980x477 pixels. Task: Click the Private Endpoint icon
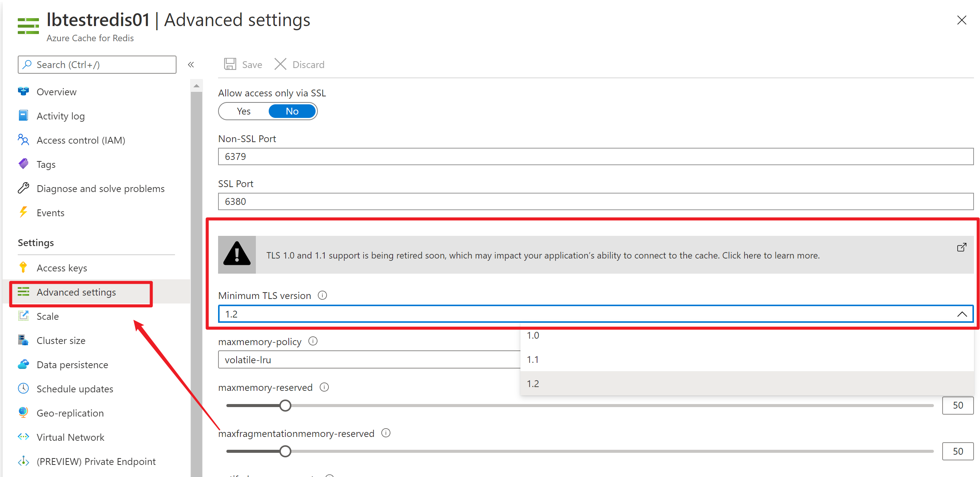[23, 461]
